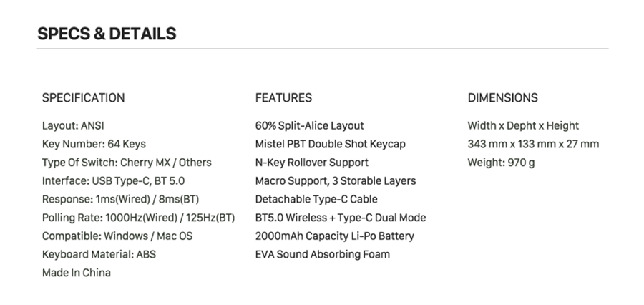Select the FEATURES column header

(x=283, y=98)
